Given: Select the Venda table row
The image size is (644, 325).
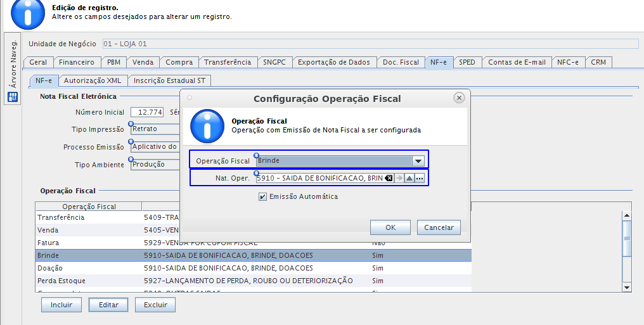Looking at the screenshot, I should (253, 230).
